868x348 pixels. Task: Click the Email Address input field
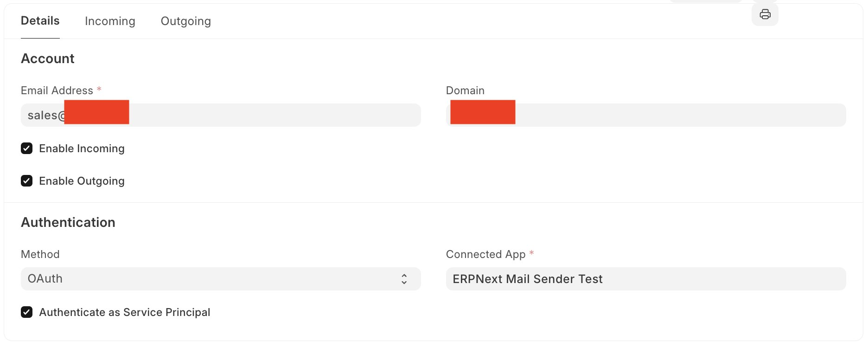pyautogui.click(x=274, y=115)
